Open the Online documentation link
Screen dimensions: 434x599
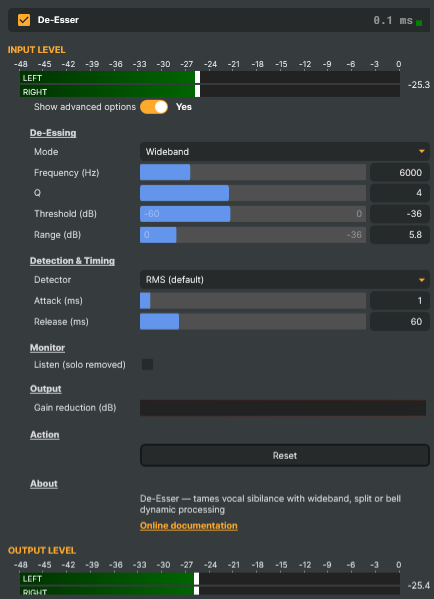[x=189, y=526]
